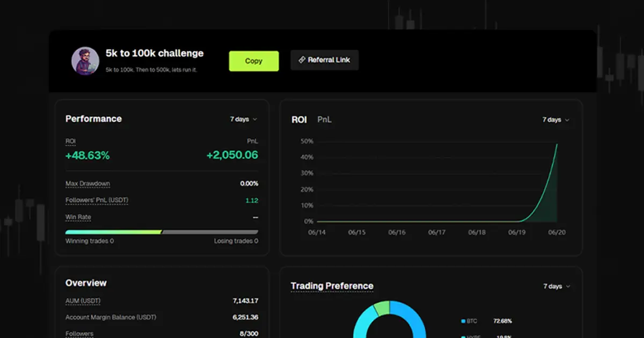
Task: Click the Win Rate label
Action: [x=78, y=217]
